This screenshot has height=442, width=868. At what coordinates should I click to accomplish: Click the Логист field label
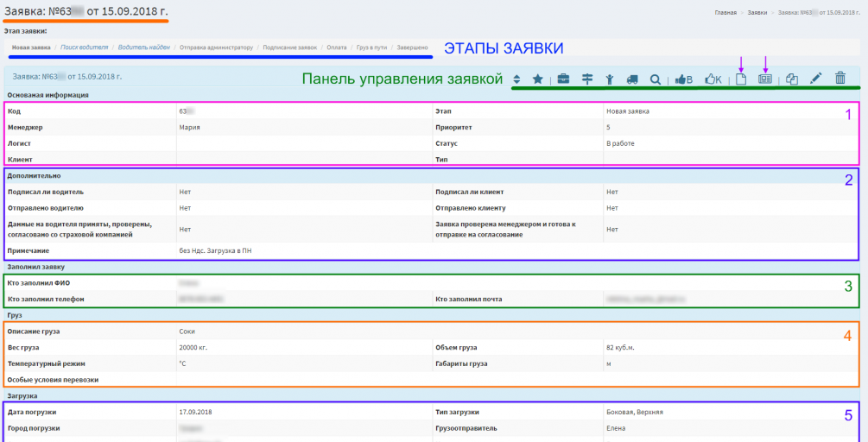coord(19,143)
